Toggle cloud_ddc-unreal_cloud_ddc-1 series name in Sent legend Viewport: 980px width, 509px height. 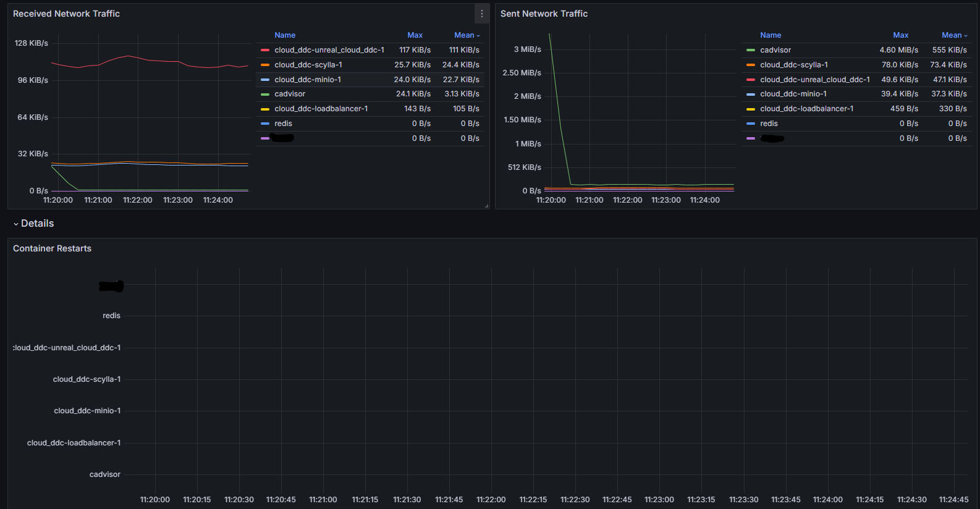(815, 80)
